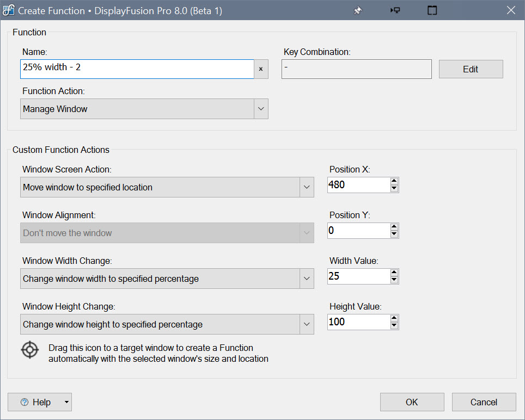Click the pin icon in title bar
525x420 pixels.
click(x=358, y=11)
